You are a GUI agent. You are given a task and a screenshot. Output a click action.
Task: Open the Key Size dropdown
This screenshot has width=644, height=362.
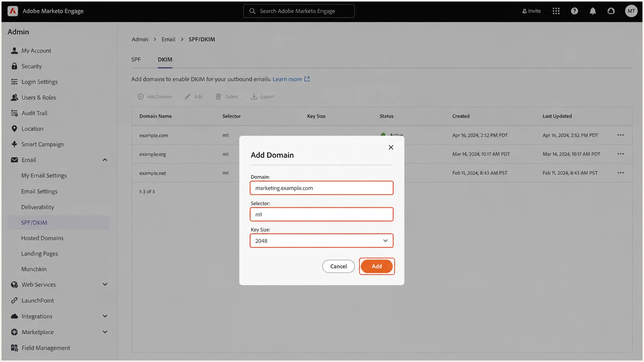322,241
